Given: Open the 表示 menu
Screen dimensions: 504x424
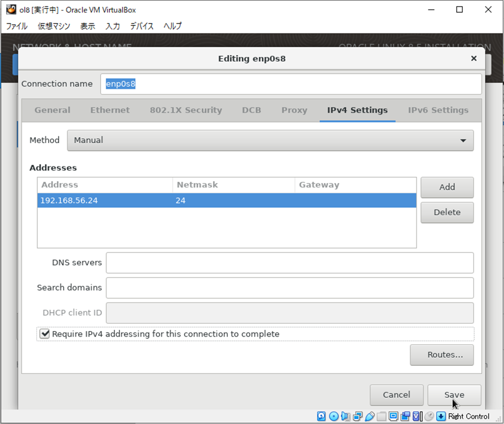Looking at the screenshot, I should point(87,26).
